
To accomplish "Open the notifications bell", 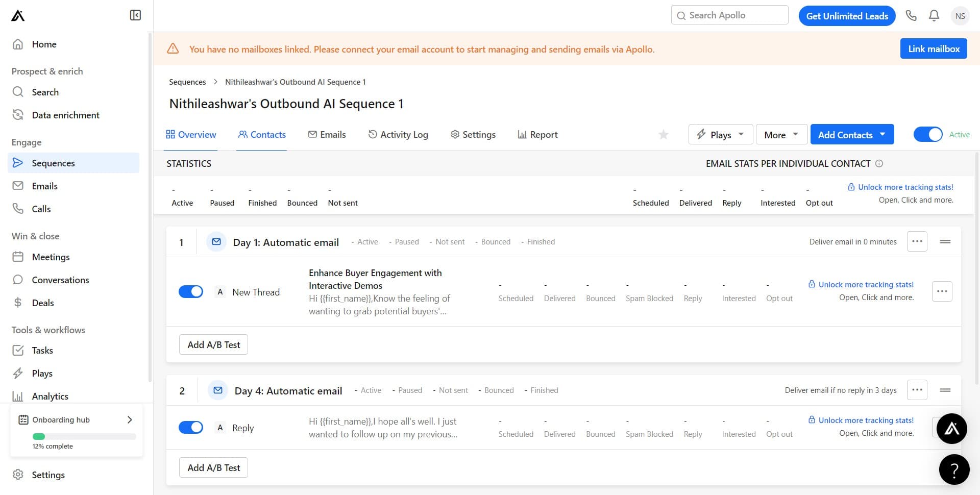I will (934, 16).
